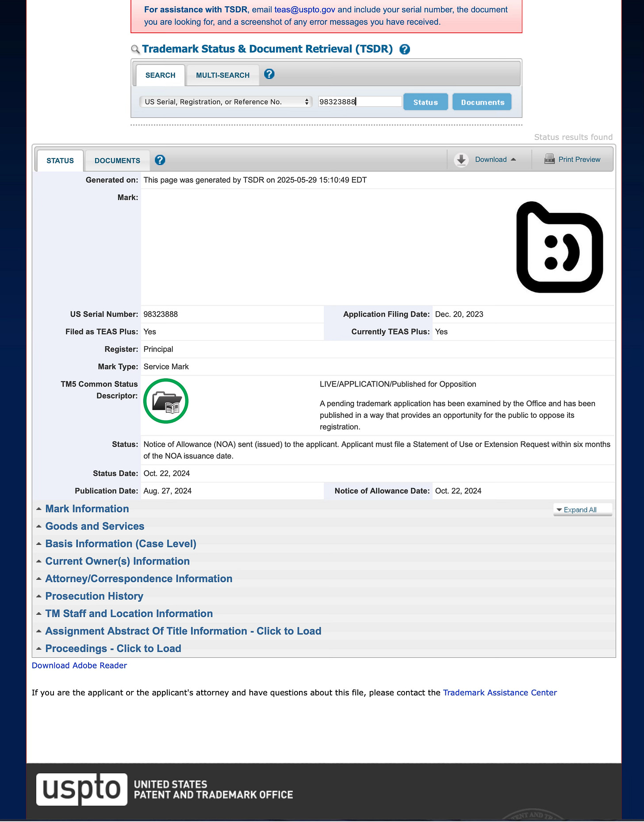Viewport: 644px width, 822px height.
Task: Click the teas@uspto.gov email link
Action: 305,10
